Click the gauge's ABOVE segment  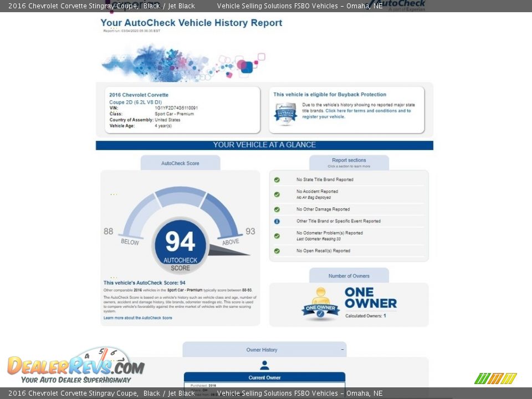click(221, 216)
